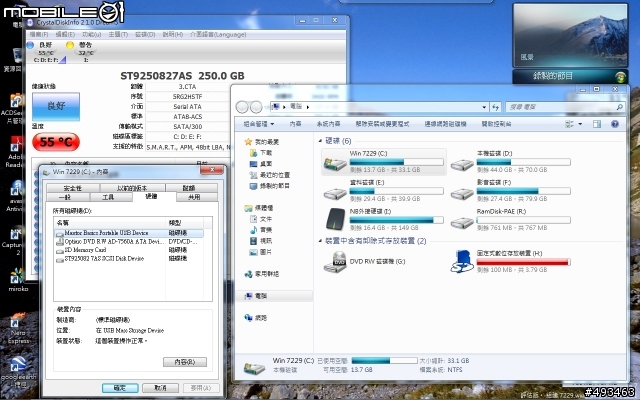
Task: Open the Adobe Reader desktop shortcut
Action: click(x=15, y=152)
